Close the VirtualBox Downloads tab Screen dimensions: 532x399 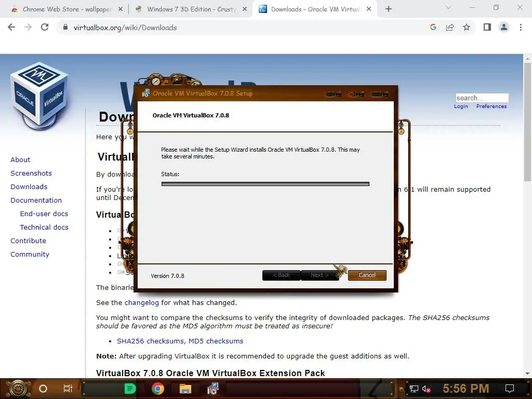point(369,9)
